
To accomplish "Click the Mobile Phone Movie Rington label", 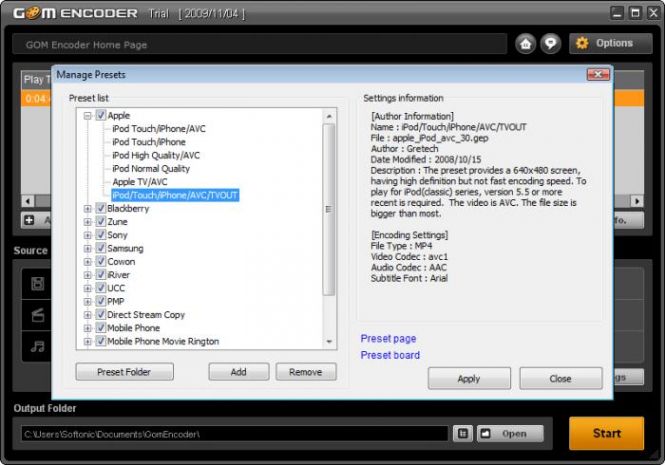I will [163, 341].
